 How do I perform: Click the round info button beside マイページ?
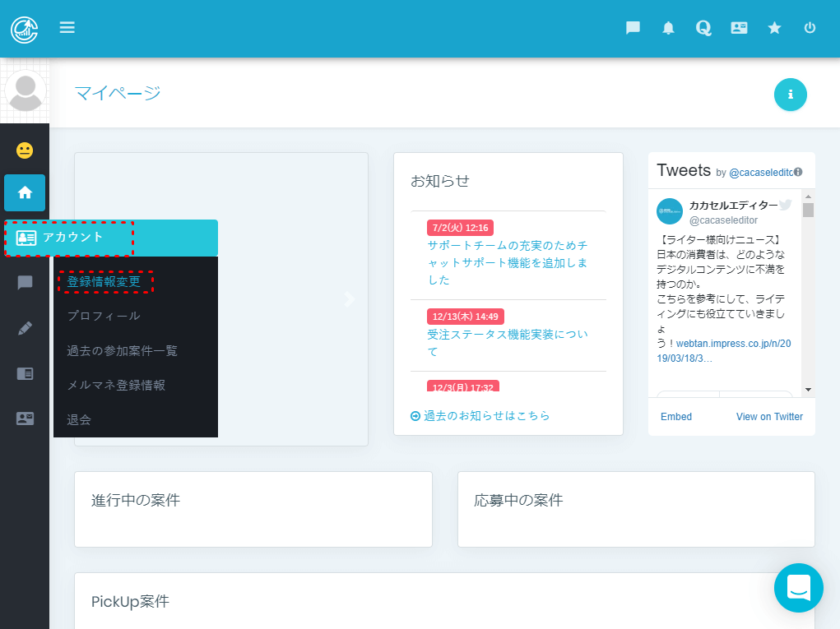tap(790, 95)
